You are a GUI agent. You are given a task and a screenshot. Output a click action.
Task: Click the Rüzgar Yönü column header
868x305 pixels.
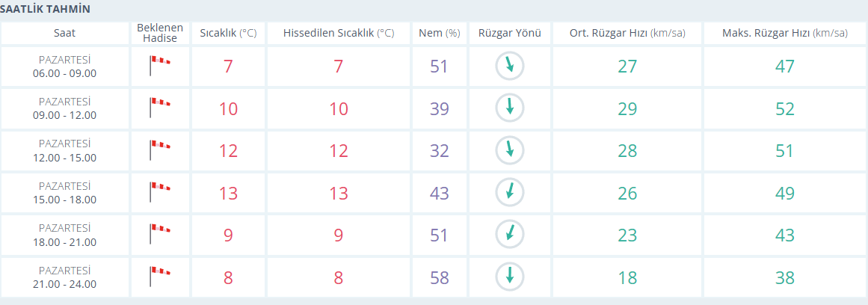(510, 33)
